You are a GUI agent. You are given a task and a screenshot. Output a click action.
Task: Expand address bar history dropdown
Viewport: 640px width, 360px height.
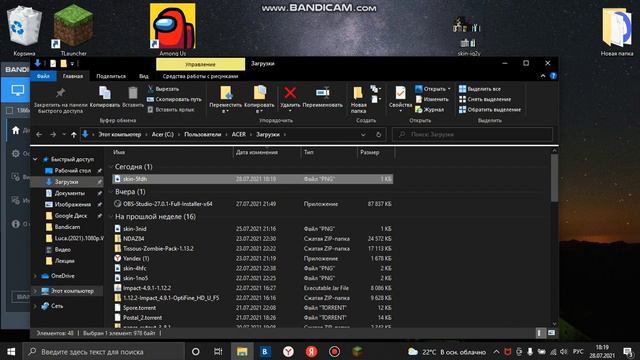pyautogui.click(x=363, y=134)
